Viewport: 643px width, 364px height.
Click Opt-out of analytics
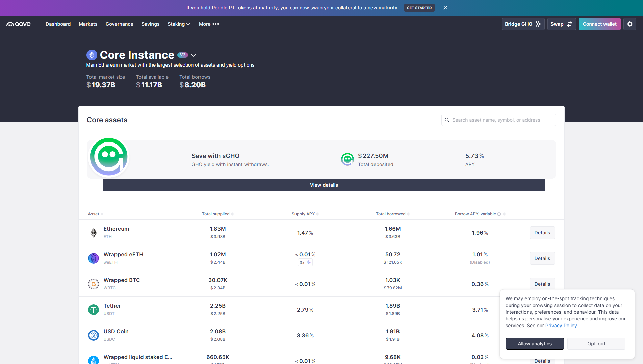[x=596, y=344]
